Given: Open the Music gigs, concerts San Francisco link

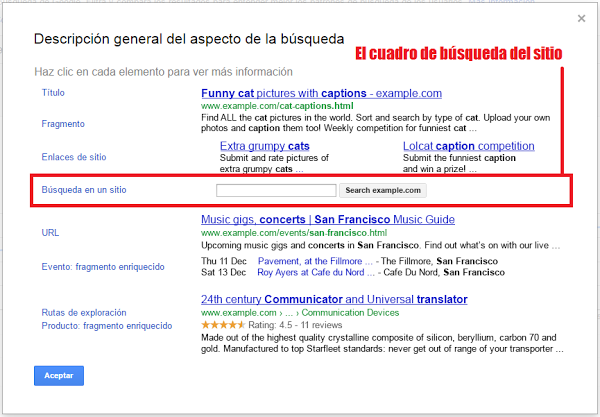Looking at the screenshot, I should (327, 219).
